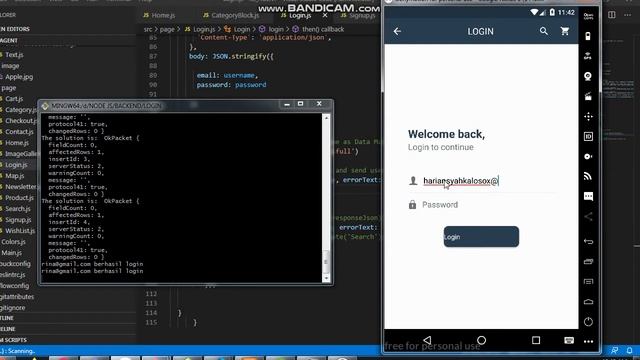Image resolution: width=640 pixels, height=360 pixels.
Task: Click emulator battery settings icon
Action: pyautogui.click(x=588, y=36)
